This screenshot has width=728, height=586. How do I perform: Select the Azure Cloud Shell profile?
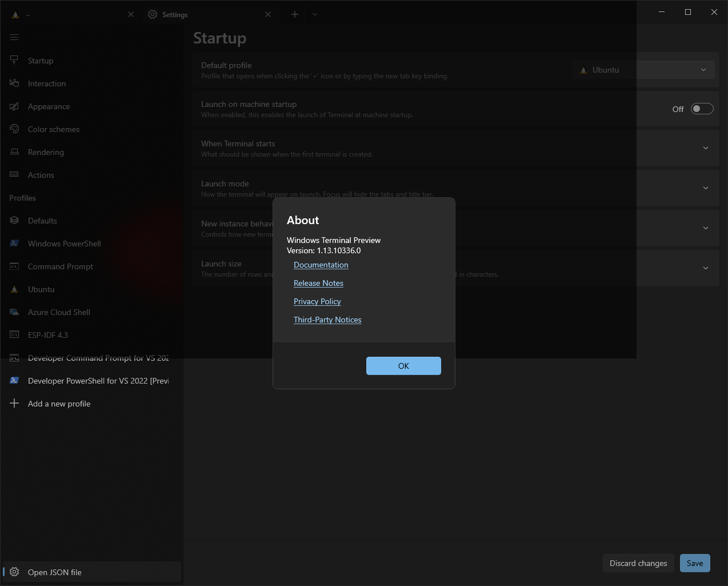(x=91, y=312)
